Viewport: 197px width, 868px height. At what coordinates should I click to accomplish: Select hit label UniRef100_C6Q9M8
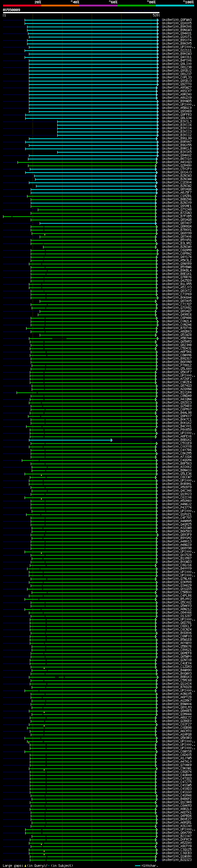coord(177,250)
